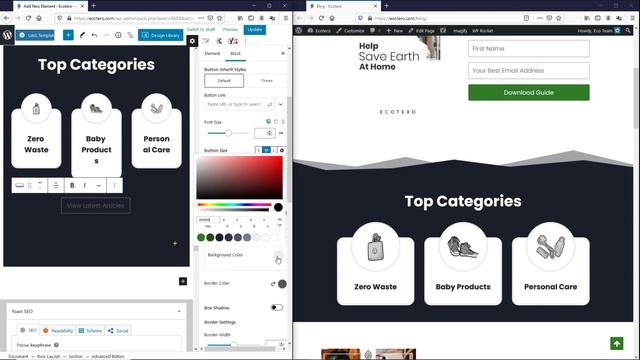Click the First Name input field
This screenshot has height=360, width=640.
pyautogui.click(x=529, y=49)
